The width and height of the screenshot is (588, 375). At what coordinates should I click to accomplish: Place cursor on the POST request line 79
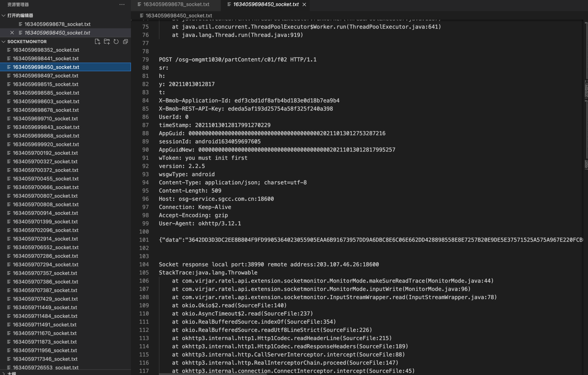[238, 59]
